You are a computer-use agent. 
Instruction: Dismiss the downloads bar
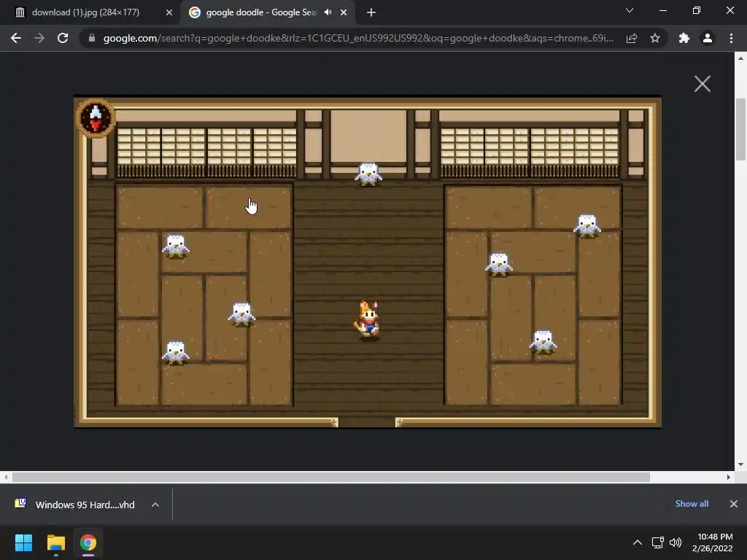(734, 504)
